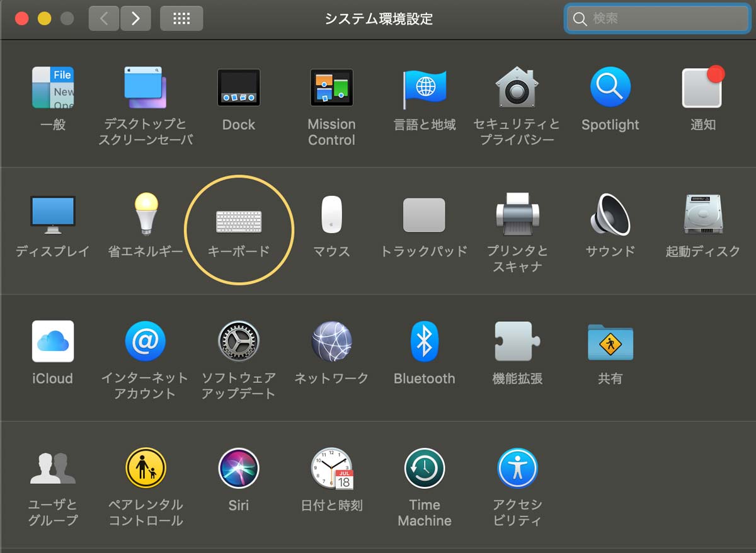Open Siri settings
The image size is (756, 553).
(x=238, y=469)
